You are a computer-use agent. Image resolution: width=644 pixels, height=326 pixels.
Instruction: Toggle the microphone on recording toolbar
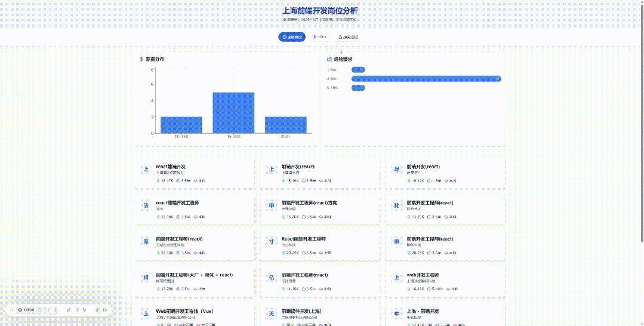[x=97, y=310]
